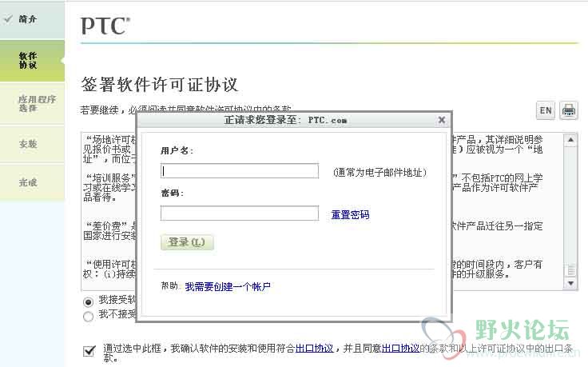Toggle the export agreement confirmation checkbox
This screenshot has width=588, height=367.
click(x=89, y=351)
